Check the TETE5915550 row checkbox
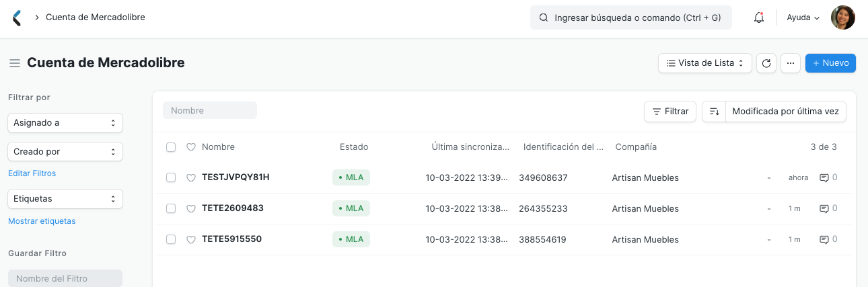Image resolution: width=868 pixels, height=287 pixels. coord(171,239)
